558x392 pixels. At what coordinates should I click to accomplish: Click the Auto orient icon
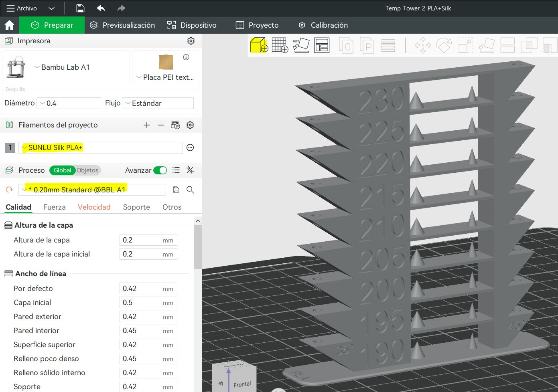[301, 45]
